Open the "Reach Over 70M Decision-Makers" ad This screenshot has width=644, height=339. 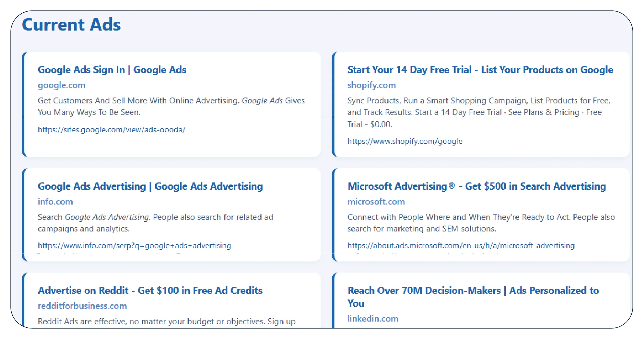[473, 291]
